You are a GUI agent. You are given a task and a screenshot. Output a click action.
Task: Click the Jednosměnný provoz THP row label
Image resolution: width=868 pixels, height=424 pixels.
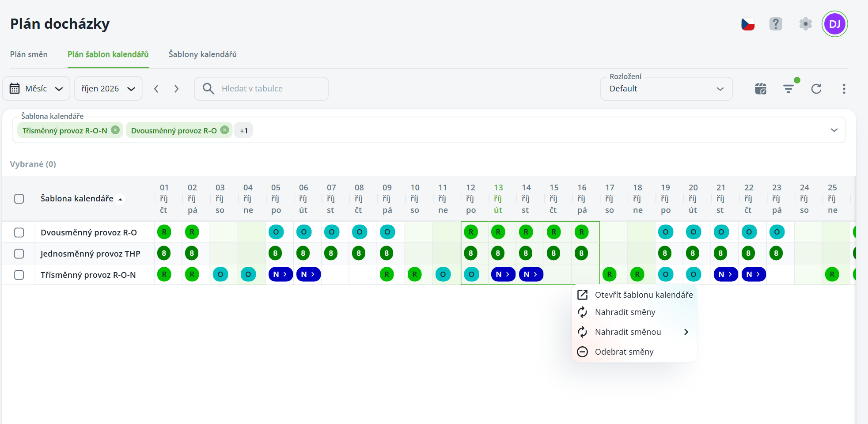pos(91,254)
